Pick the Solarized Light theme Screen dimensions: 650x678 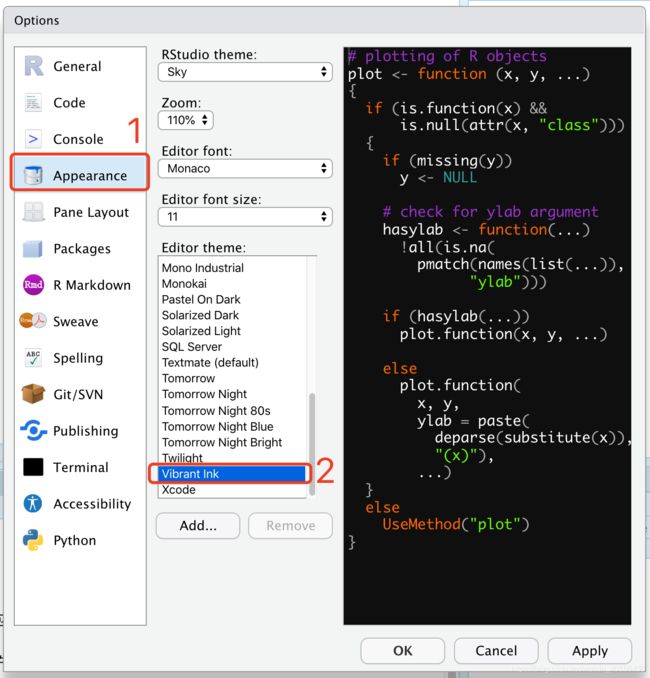coord(233,331)
